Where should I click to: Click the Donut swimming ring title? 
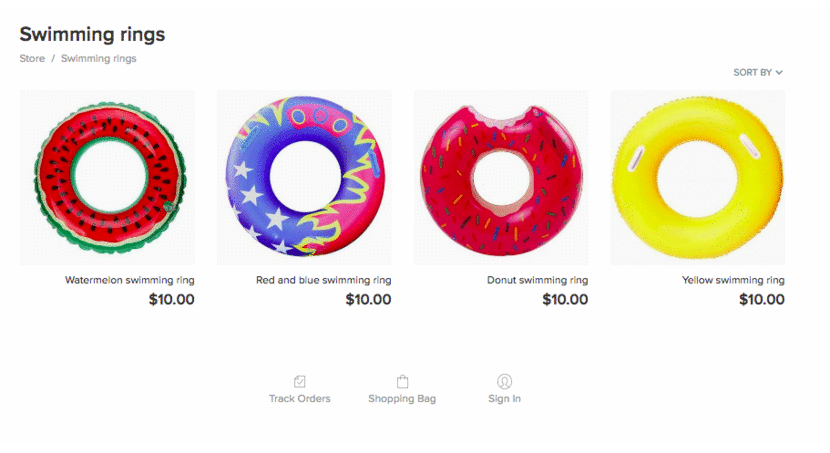[537, 280]
